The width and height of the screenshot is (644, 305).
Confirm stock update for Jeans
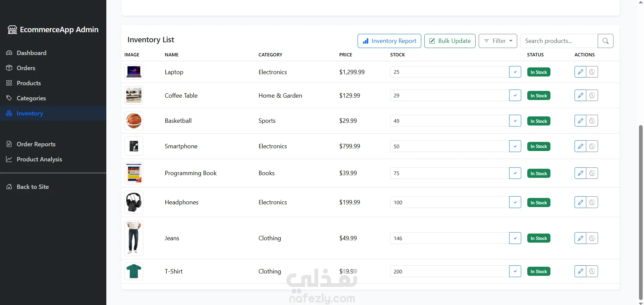coord(515,238)
